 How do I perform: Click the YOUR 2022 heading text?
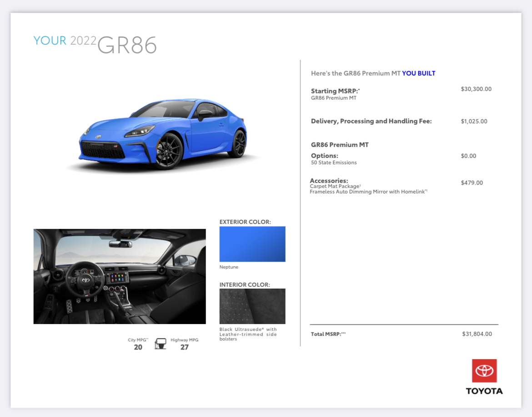click(65, 41)
